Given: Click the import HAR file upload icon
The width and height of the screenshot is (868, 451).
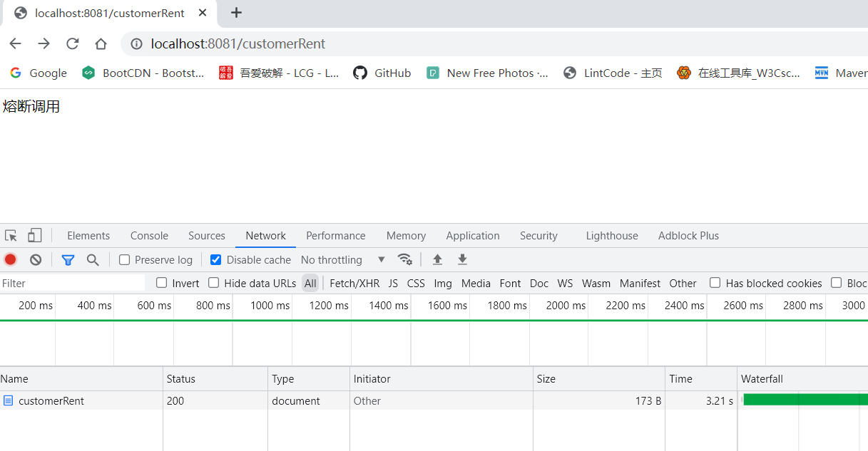Looking at the screenshot, I should point(438,260).
